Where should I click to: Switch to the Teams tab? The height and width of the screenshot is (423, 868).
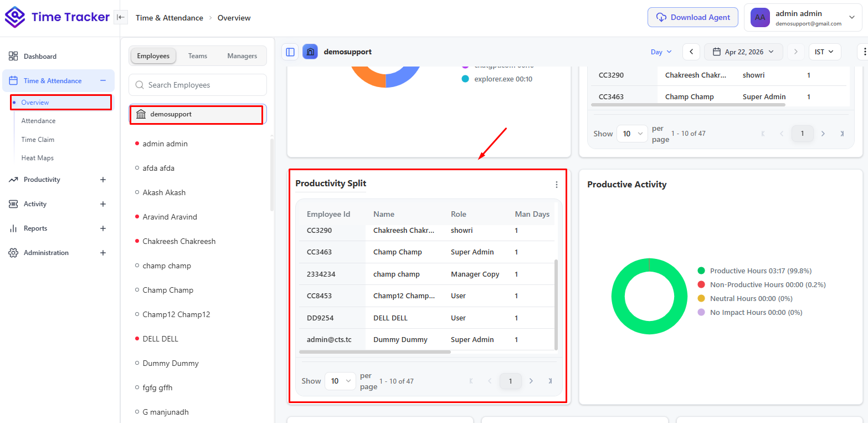click(198, 55)
